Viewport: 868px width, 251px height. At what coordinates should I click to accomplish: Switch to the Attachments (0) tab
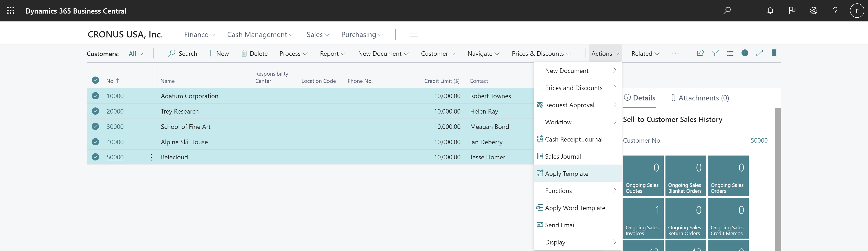pos(700,98)
